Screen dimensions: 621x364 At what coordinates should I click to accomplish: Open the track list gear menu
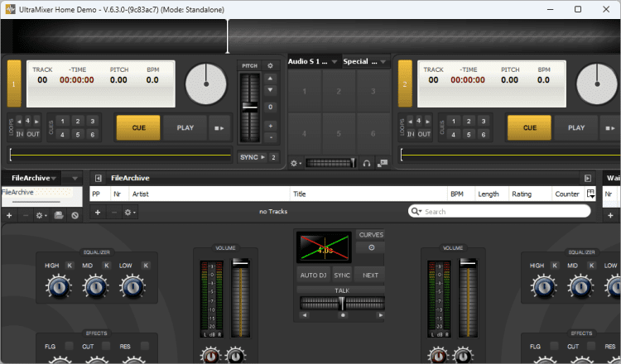(x=129, y=213)
